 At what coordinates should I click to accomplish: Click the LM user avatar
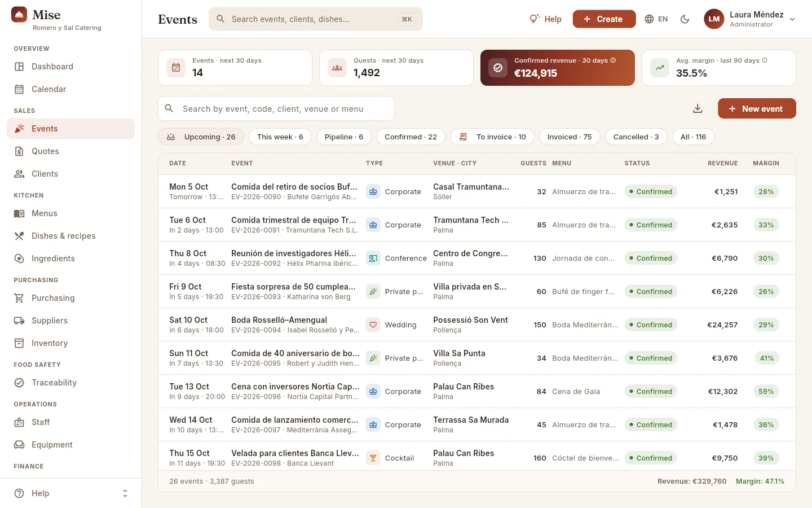tap(714, 19)
